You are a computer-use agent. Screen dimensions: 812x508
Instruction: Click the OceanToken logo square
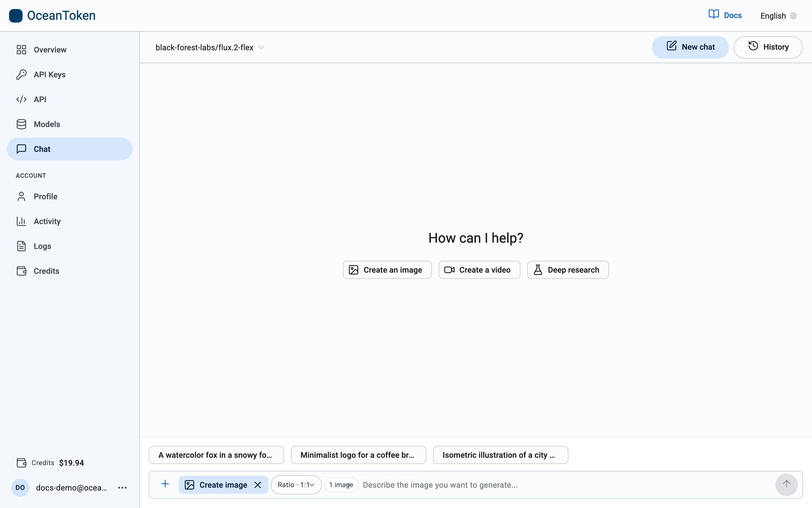click(16, 16)
